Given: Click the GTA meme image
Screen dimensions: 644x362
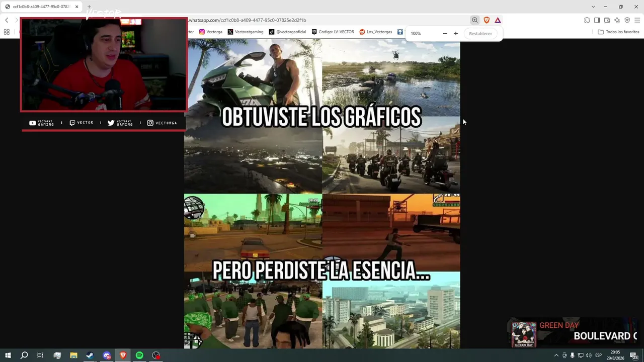Looking at the screenshot, I should (x=322, y=194).
